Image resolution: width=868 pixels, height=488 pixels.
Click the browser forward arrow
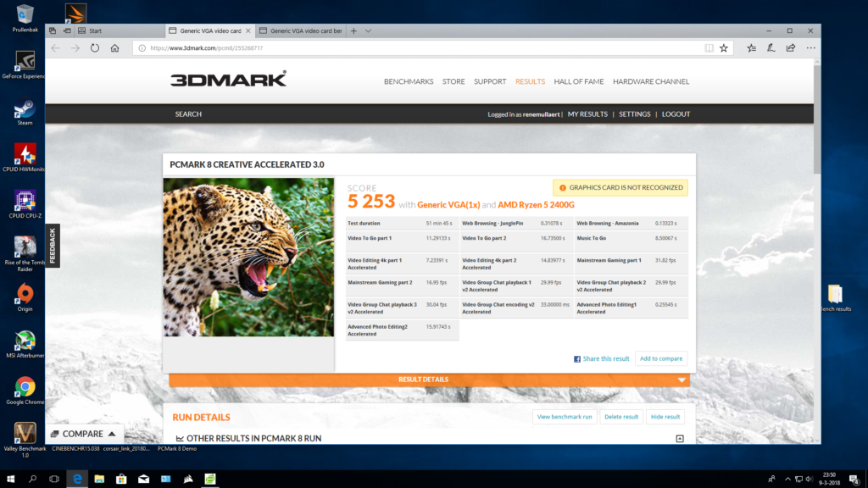75,48
